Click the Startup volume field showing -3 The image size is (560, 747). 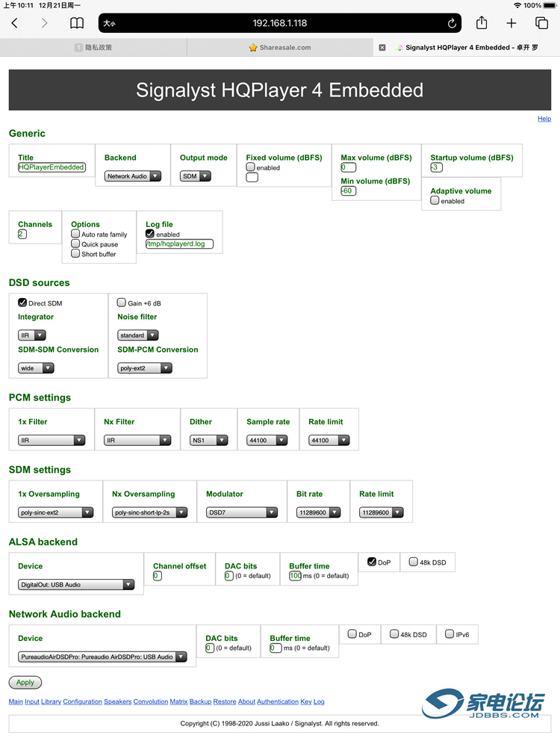pyautogui.click(x=436, y=167)
